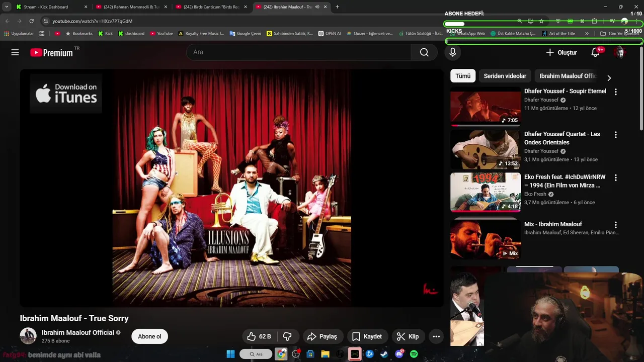Create a clip with Klip button
Screen dimensions: 644x362
pyautogui.click(x=408, y=336)
